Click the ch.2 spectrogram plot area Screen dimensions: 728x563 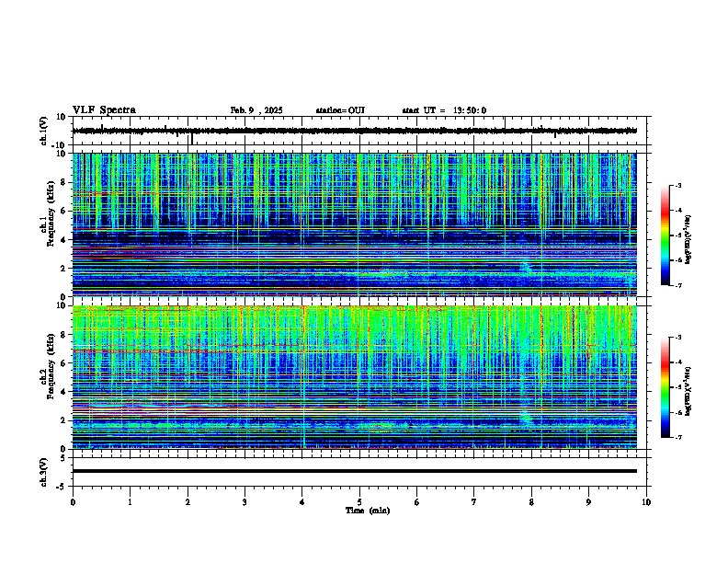tap(355, 377)
